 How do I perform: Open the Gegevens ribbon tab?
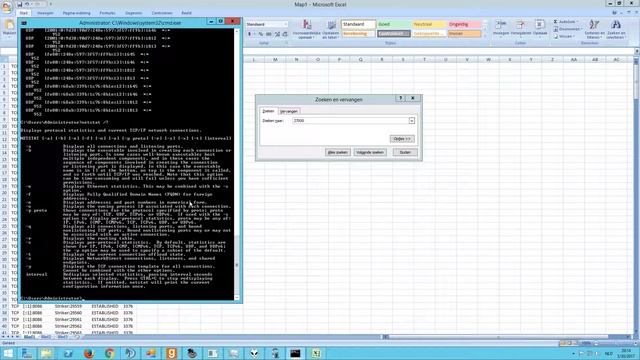coord(133,13)
